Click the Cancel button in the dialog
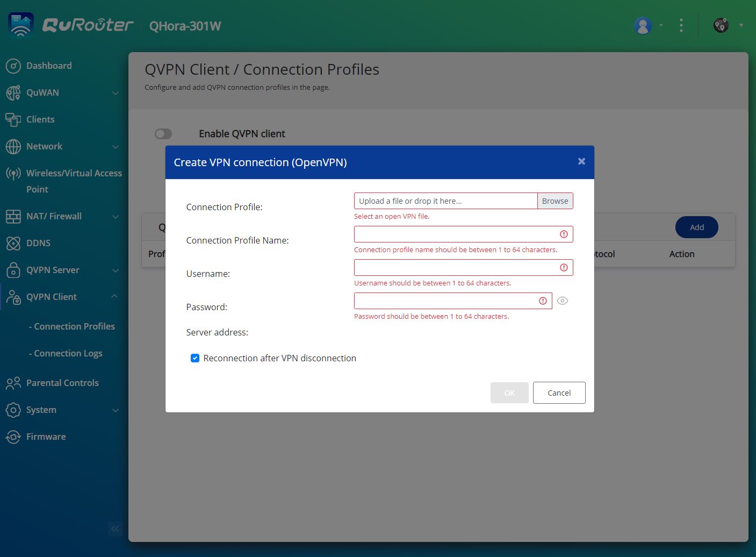This screenshot has width=756, height=557. (559, 393)
